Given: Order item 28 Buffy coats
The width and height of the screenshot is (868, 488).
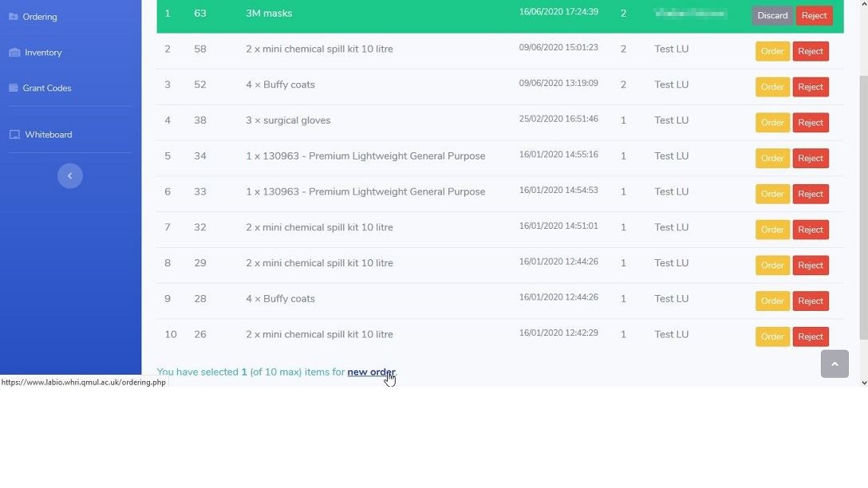Looking at the screenshot, I should coord(772,301).
